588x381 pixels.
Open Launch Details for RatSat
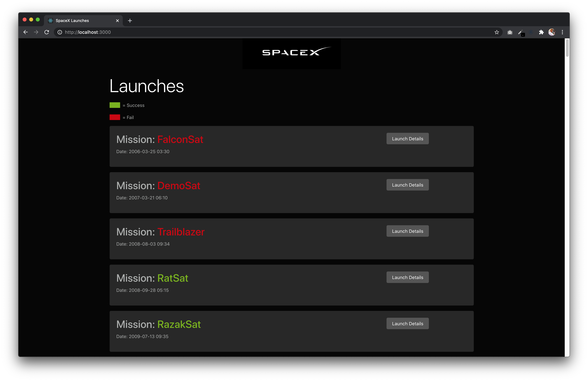click(407, 277)
